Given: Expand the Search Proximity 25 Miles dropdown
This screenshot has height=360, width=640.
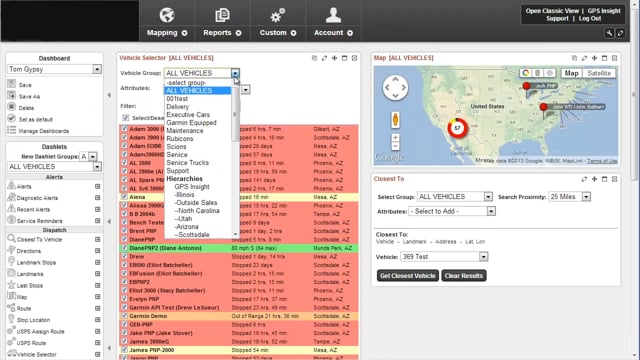Looking at the screenshot, I should click(x=586, y=197).
